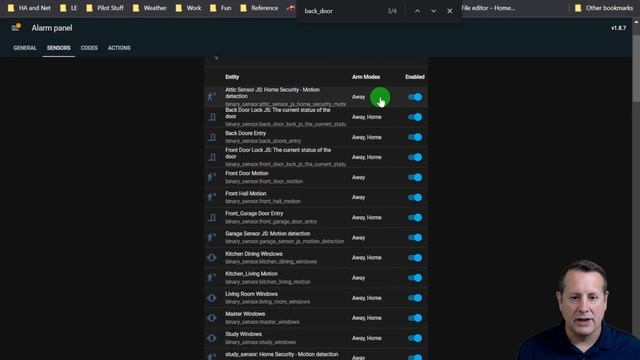Screen dimensions: 640x360
Task: Collapse the chevron above the sensor table
Action: point(216,58)
